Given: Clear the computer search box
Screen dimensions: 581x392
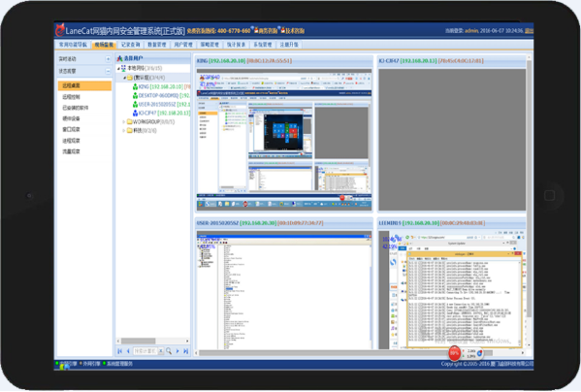Looking at the screenshot, I should (161, 351).
